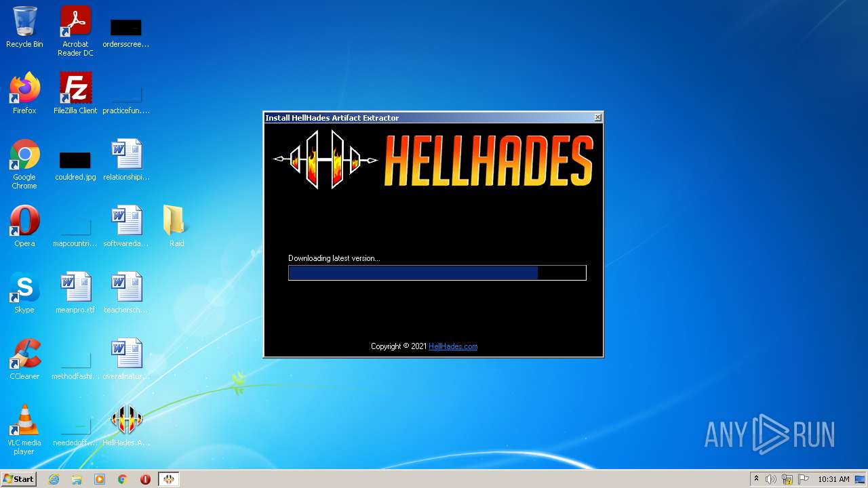Click HellHades.com link in installer

453,346
